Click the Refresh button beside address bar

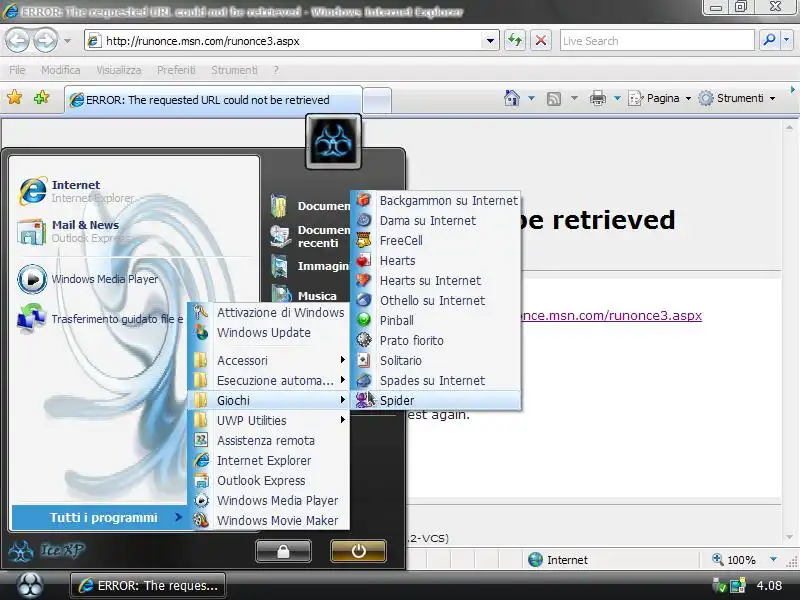(515, 40)
